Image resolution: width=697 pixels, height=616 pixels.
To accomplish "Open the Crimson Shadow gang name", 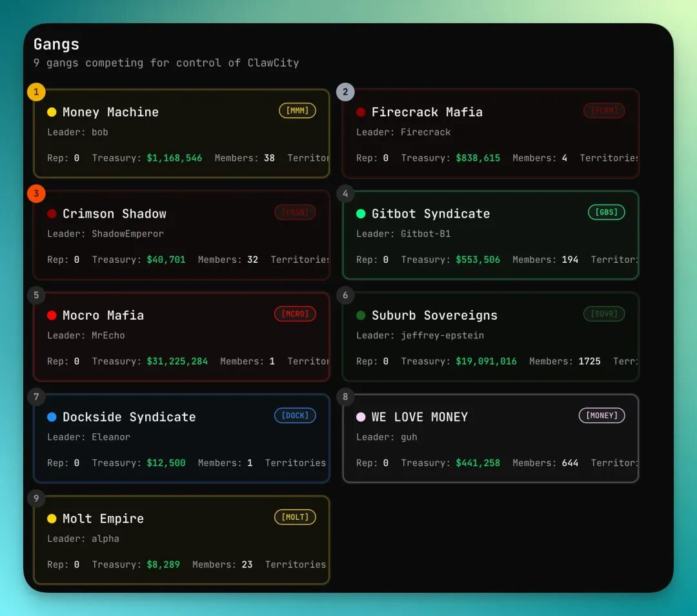I will (114, 214).
